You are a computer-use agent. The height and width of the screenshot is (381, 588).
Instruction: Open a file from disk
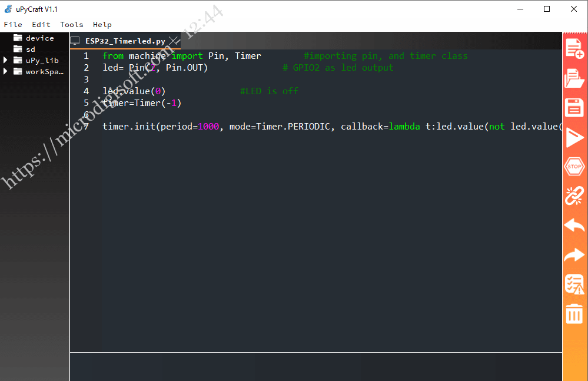tap(574, 78)
